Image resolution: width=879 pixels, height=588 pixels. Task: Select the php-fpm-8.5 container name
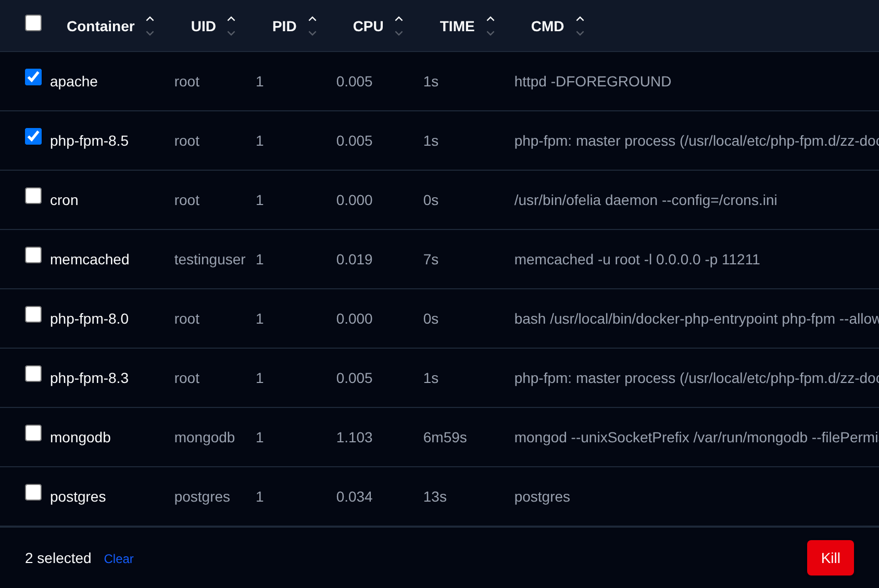(x=89, y=141)
